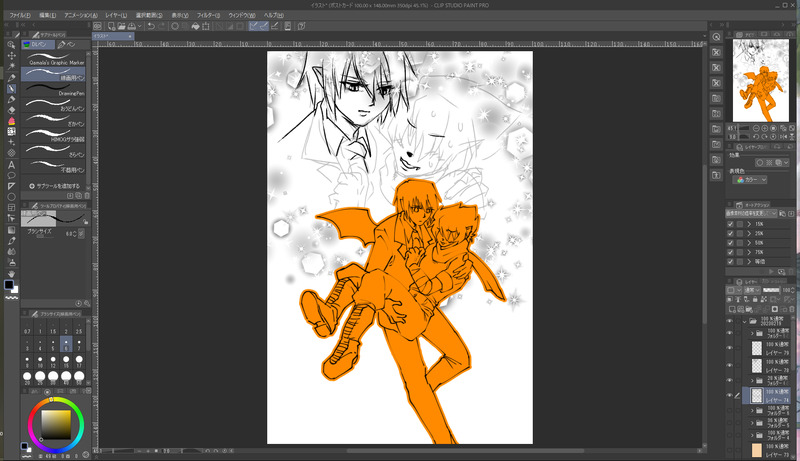Screen dimensions: 800x461
Task: Click the Clear (circle) icon in command bar
Action: tap(175, 26)
